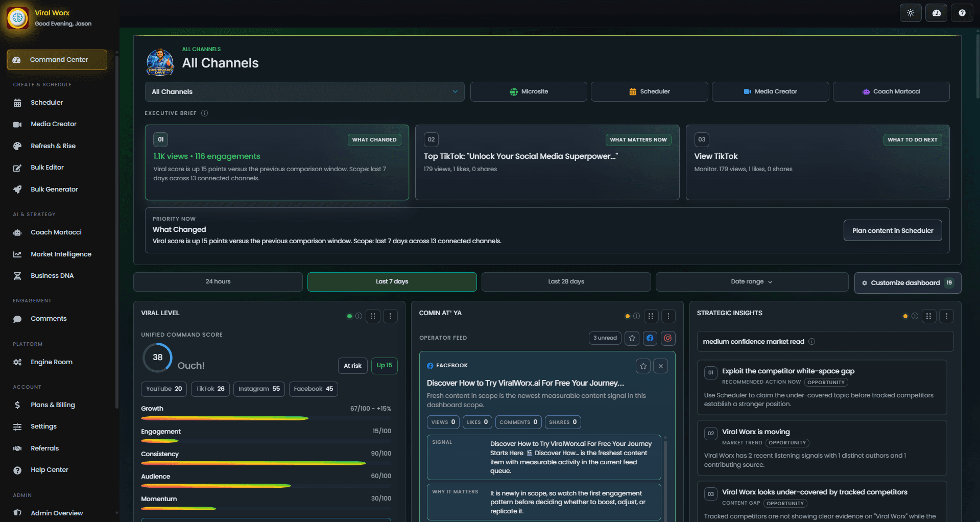
Task: Expand the All Channels dropdown
Action: click(x=305, y=92)
